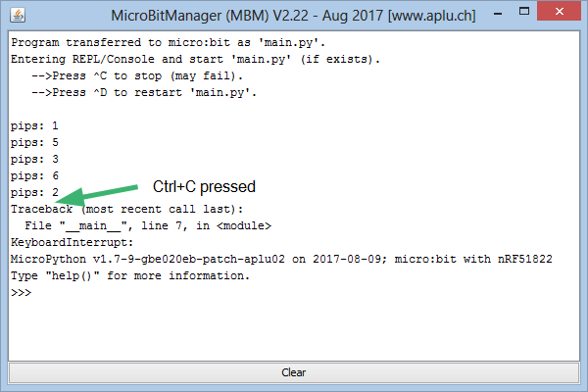Click the 'Program transferred to micro:bit' line
The height and width of the screenshot is (392, 588).
pos(168,42)
